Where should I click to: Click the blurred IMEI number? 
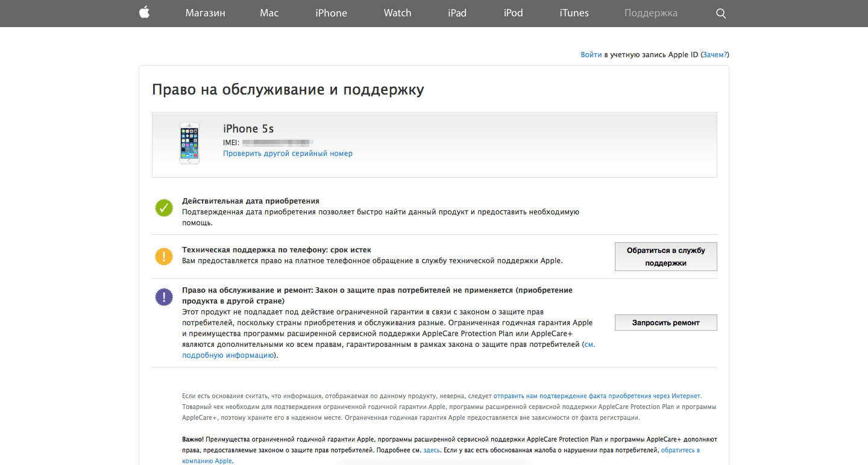(x=277, y=143)
